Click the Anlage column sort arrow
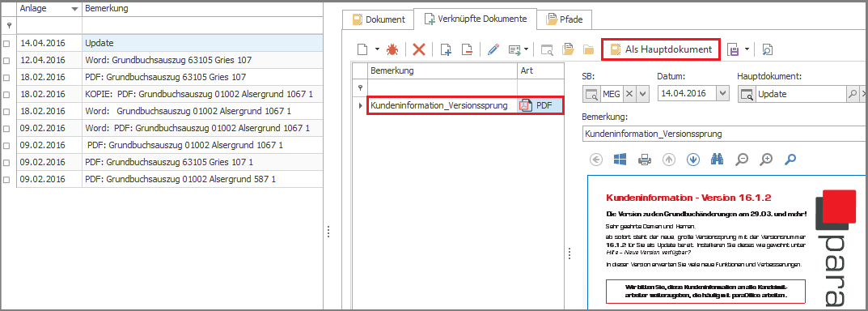Viewport: 868px width, 311px height. click(74, 11)
